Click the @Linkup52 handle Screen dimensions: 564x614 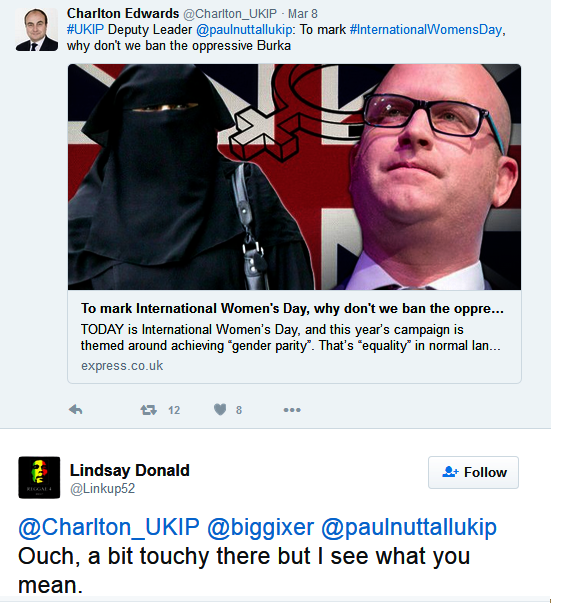pyautogui.click(x=102, y=489)
